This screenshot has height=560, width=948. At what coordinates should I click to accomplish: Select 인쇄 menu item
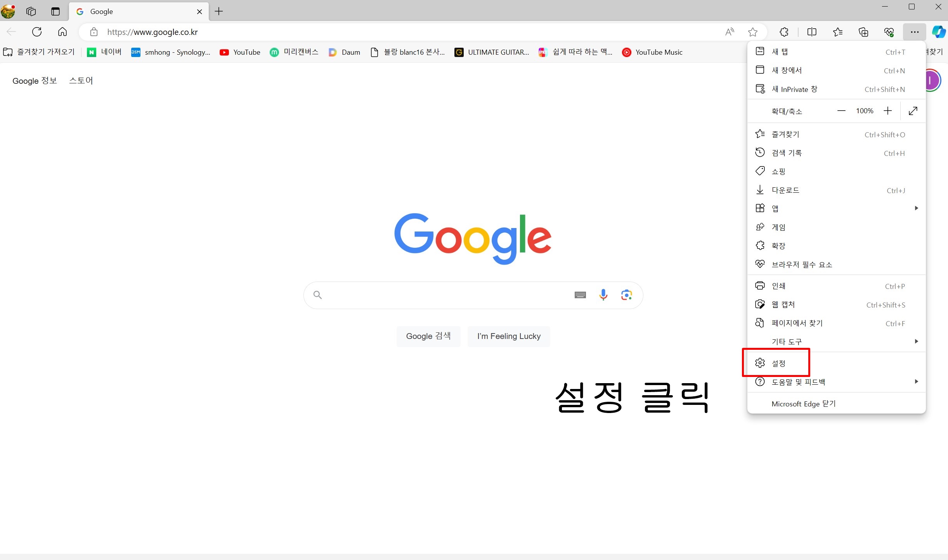pyautogui.click(x=836, y=286)
